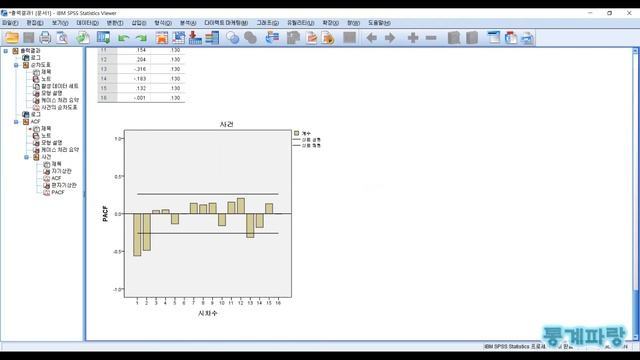Click the Show item open-book icon
Image resolution: width=640 pixels, height=360 pixels.
454,38
